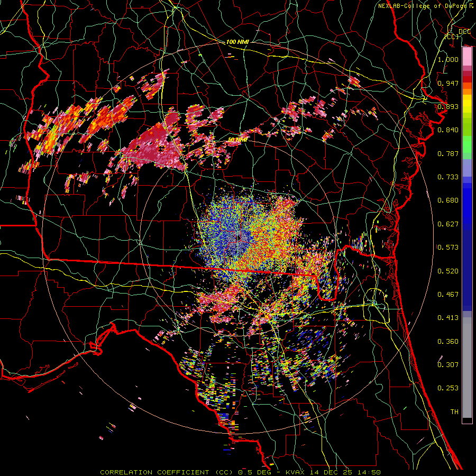Viewport: 476px width, 476px height.
Task: Select the 0.680 scale value
Action: (x=448, y=200)
